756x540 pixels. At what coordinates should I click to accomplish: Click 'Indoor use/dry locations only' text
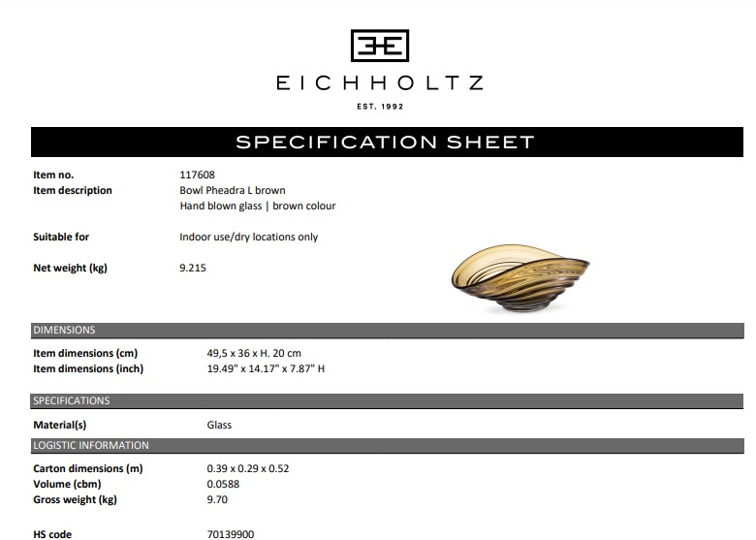point(248,237)
